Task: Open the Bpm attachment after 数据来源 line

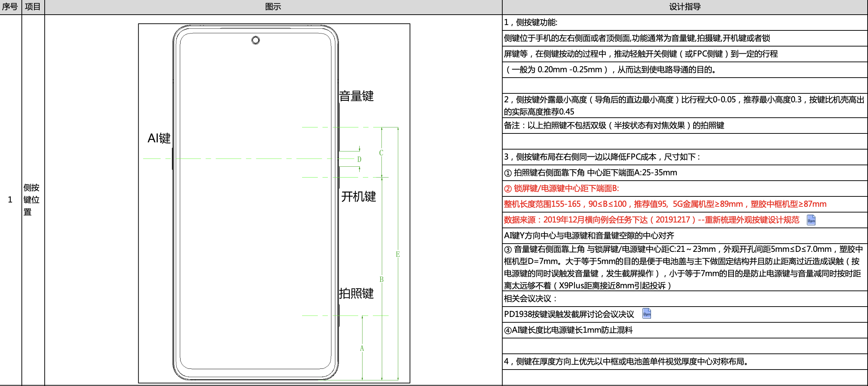Action: point(811,220)
